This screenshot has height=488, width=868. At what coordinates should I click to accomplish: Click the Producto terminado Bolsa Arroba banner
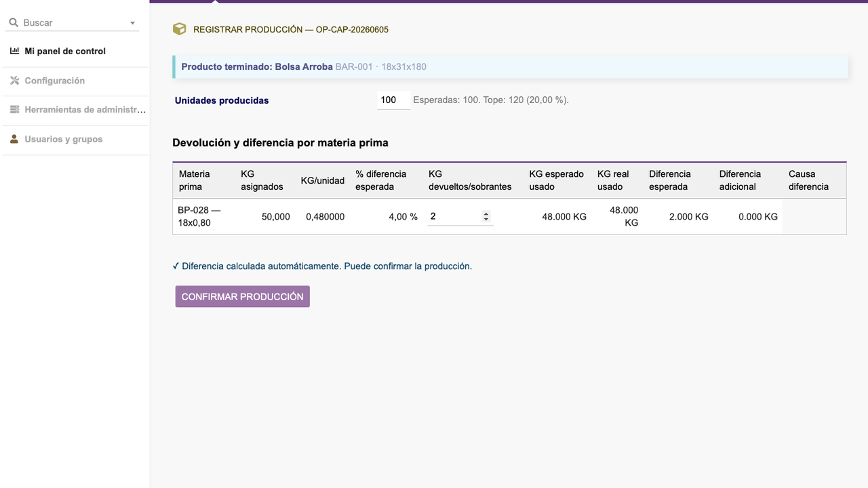(510, 67)
